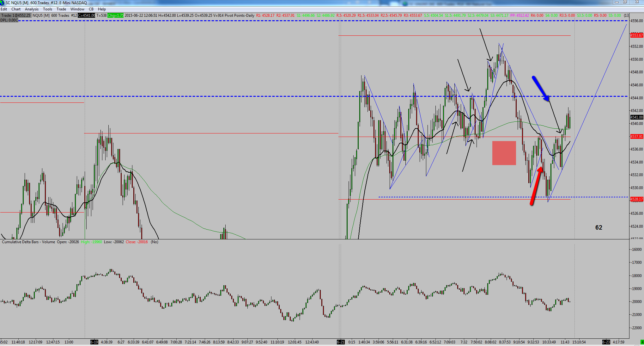Open the Trade menu
Screen dimensions: 644x346
point(61,9)
